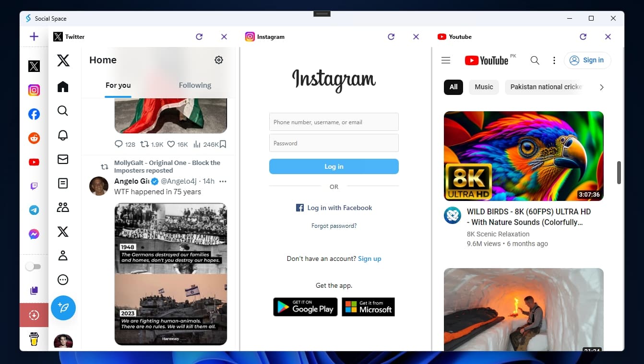Like the tweet with 16K likes
644x364 pixels.
[178, 144]
